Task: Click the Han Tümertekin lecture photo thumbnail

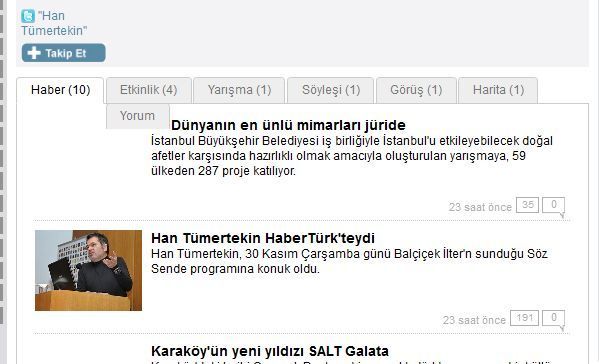Action: tap(88, 270)
